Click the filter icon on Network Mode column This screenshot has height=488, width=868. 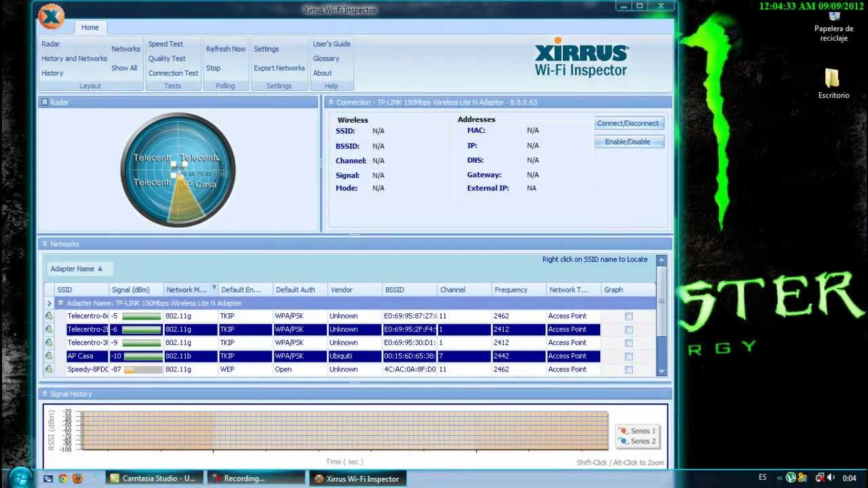(x=214, y=289)
